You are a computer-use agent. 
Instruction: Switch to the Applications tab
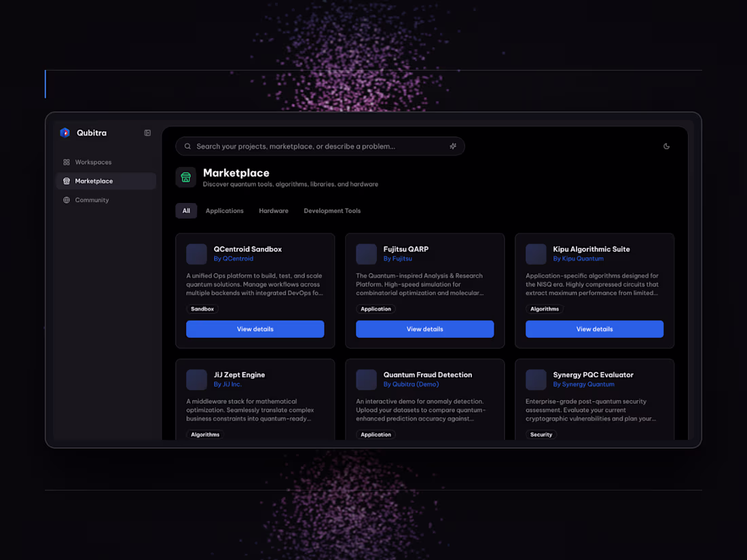click(224, 210)
